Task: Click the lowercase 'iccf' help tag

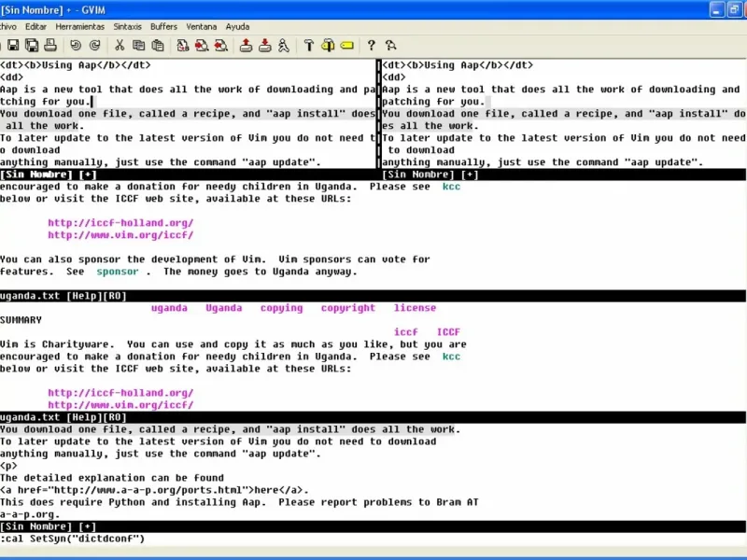Action: tap(405, 332)
